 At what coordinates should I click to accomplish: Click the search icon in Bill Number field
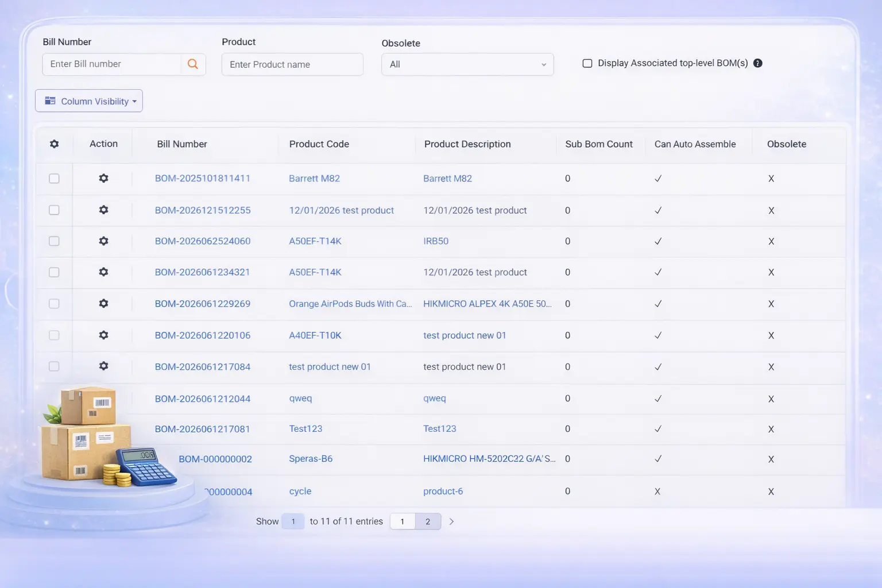click(x=193, y=64)
